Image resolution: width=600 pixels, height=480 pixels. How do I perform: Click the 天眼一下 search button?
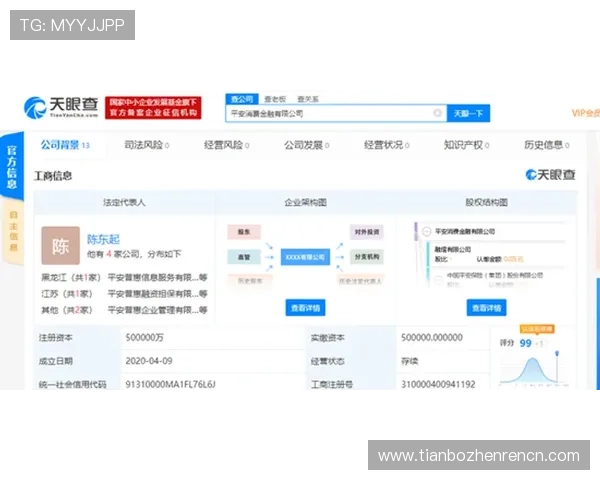pos(468,114)
